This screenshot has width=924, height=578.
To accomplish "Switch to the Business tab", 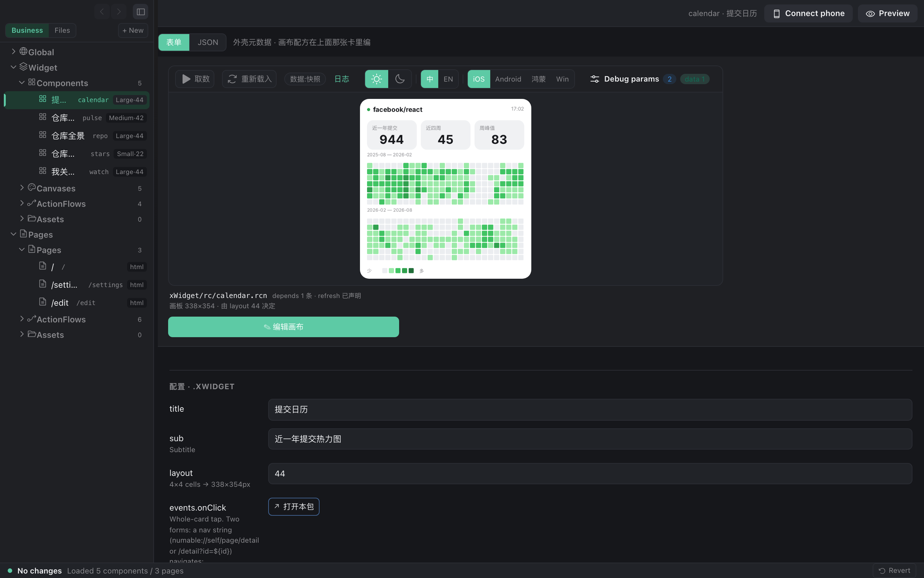I will tap(27, 31).
